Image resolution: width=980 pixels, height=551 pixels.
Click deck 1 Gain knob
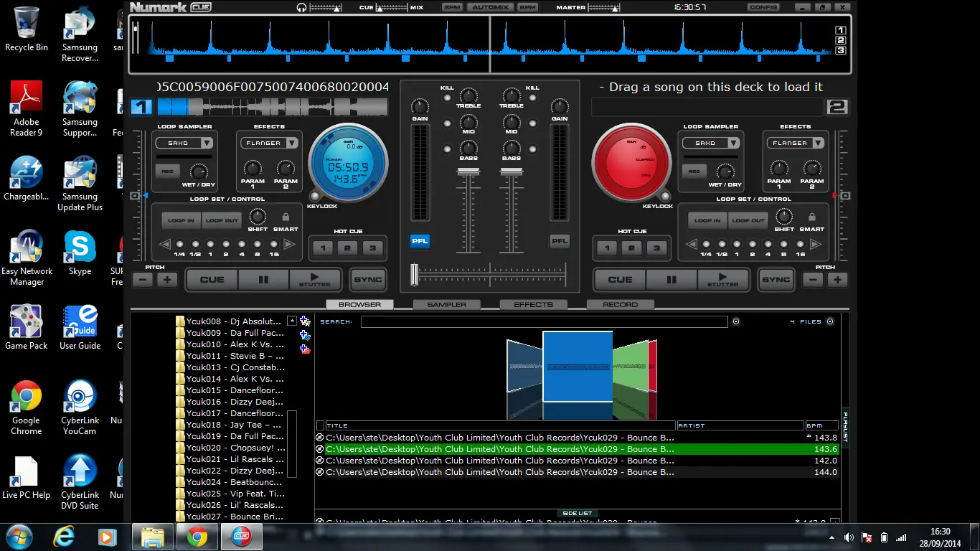coord(420,108)
